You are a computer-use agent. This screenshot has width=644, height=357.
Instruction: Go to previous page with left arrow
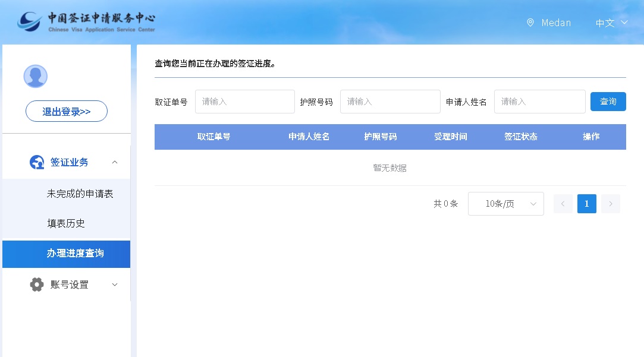coord(563,204)
